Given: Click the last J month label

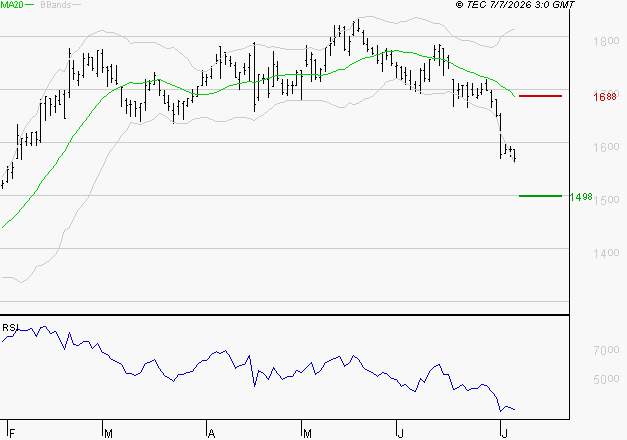Looking at the screenshot, I should pos(504,433).
